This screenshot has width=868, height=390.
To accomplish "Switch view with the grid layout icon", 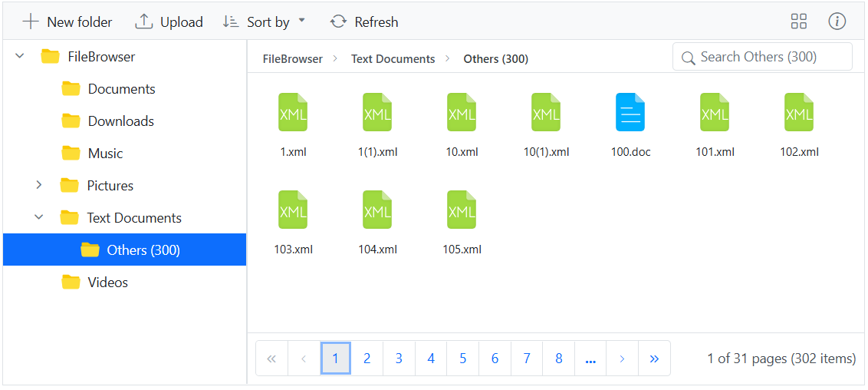I will (799, 21).
